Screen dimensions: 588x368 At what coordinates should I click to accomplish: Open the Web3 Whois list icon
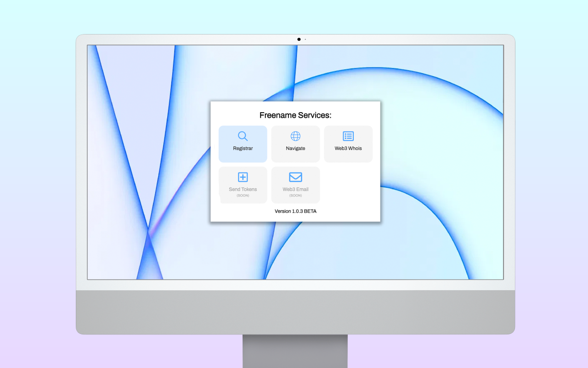coord(348,136)
